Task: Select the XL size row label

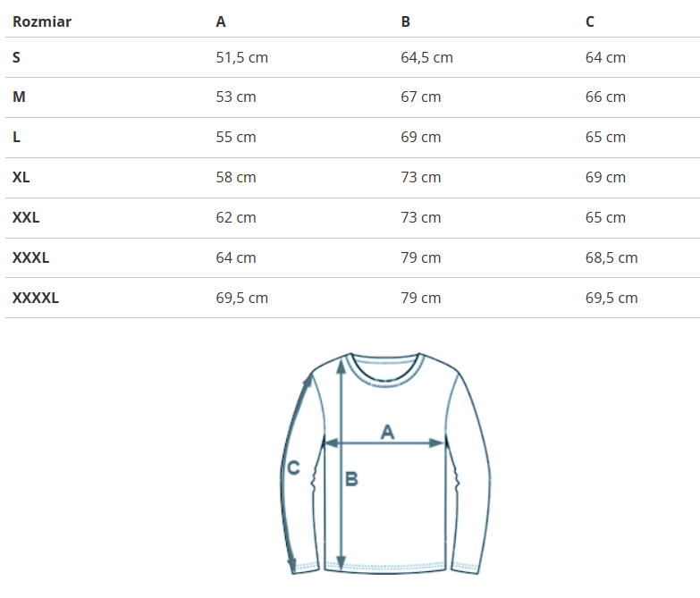Action: (21, 177)
